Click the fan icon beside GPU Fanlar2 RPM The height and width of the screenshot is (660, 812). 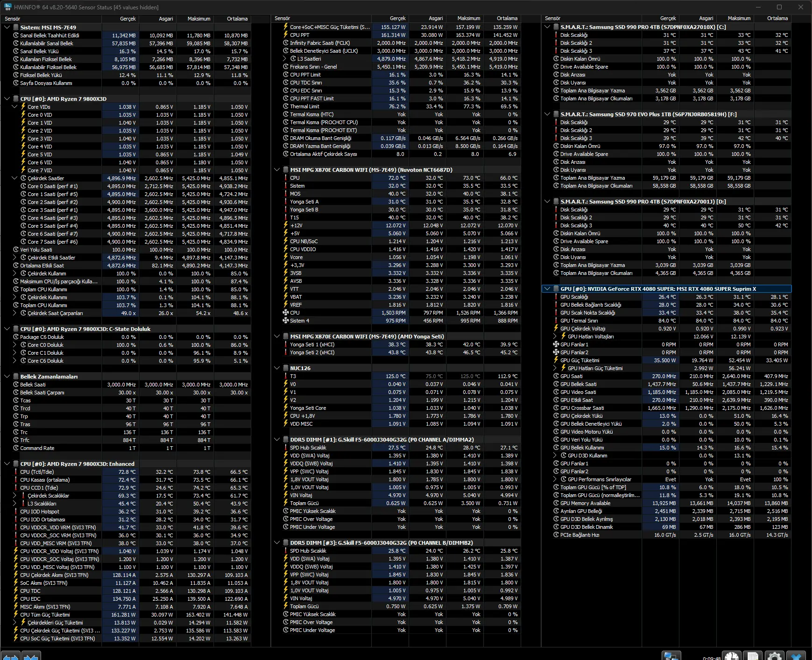click(556, 352)
